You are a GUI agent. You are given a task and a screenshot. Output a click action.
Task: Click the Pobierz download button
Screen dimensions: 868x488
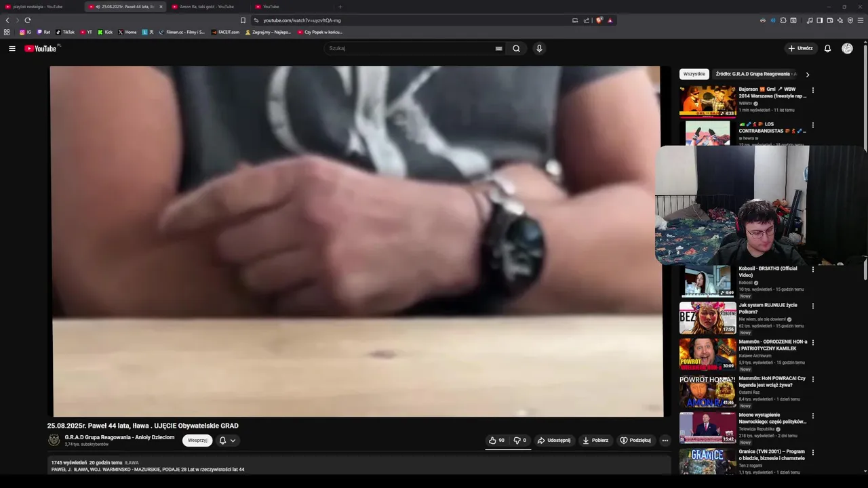[x=595, y=441]
